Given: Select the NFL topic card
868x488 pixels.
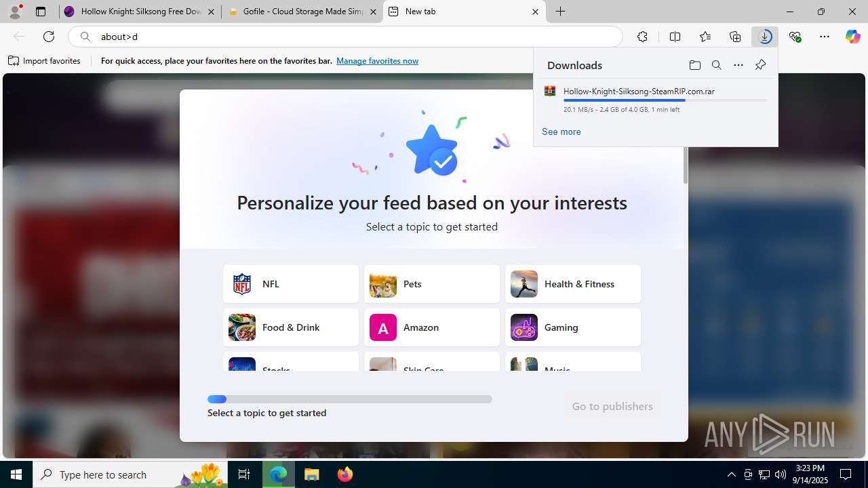Looking at the screenshot, I should (291, 284).
